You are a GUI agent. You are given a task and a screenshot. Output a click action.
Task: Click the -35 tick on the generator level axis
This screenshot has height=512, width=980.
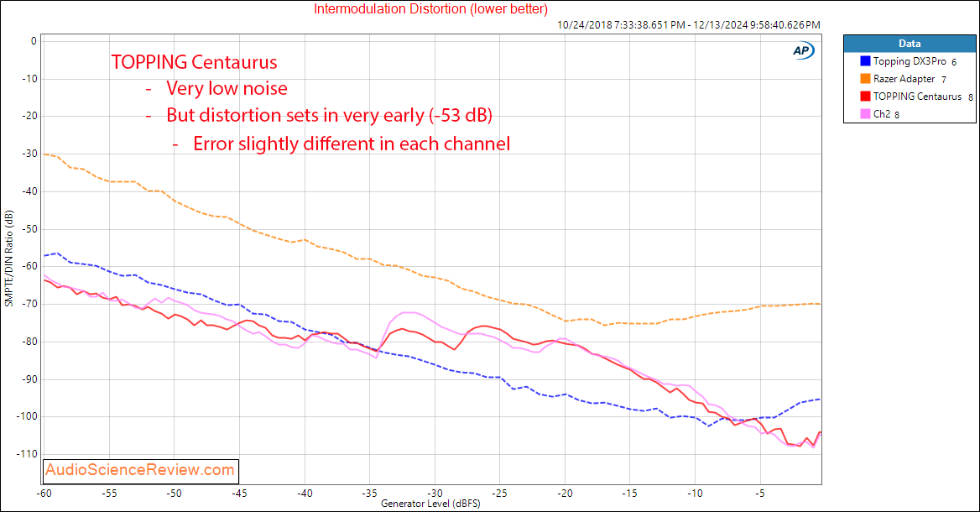click(369, 494)
